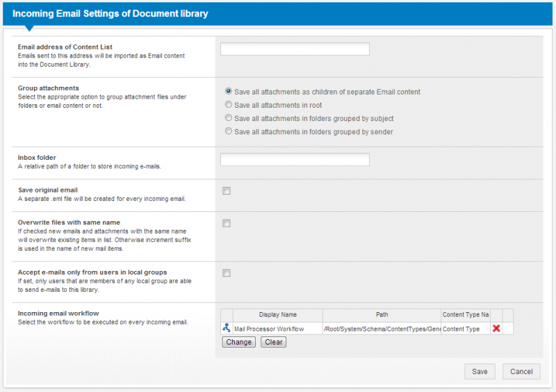Click the Change workflow button
556x392 pixels.
[238, 342]
